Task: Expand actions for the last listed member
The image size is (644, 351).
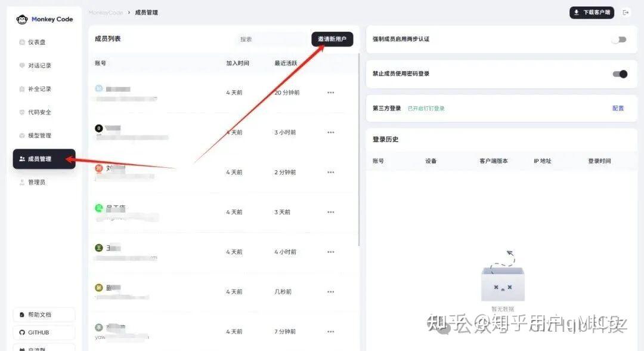Action: pyautogui.click(x=331, y=331)
